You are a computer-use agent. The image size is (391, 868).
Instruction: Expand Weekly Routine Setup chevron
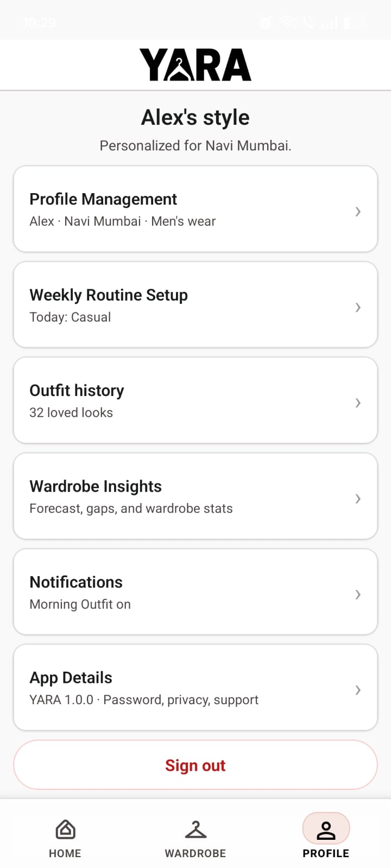coord(358,307)
